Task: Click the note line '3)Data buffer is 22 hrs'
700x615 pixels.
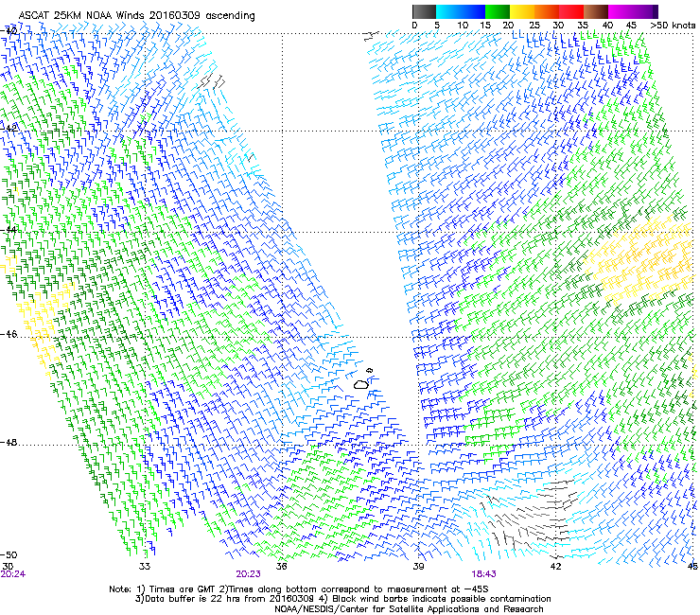Action: coord(342,599)
